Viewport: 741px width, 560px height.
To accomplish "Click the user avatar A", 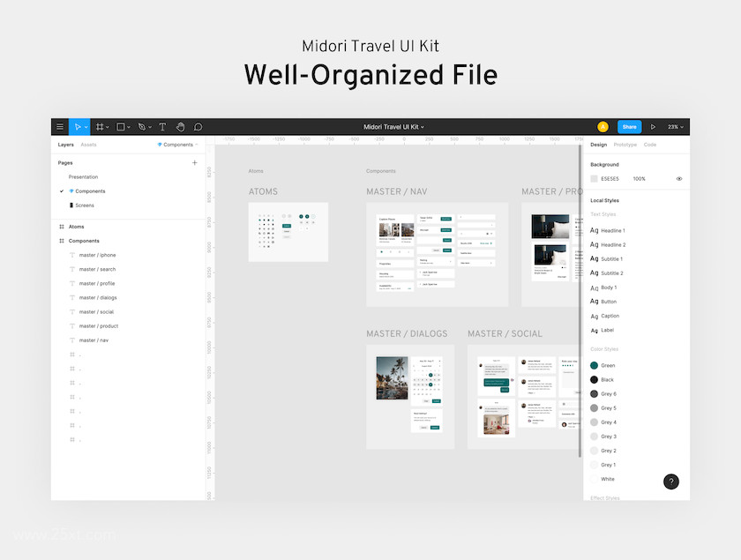I will (x=603, y=127).
